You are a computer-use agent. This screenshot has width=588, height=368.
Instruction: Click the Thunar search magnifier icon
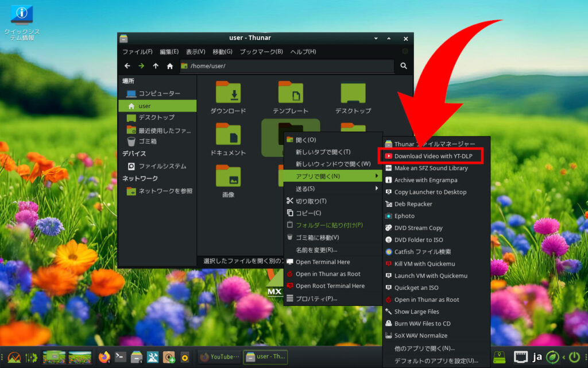[x=404, y=66]
